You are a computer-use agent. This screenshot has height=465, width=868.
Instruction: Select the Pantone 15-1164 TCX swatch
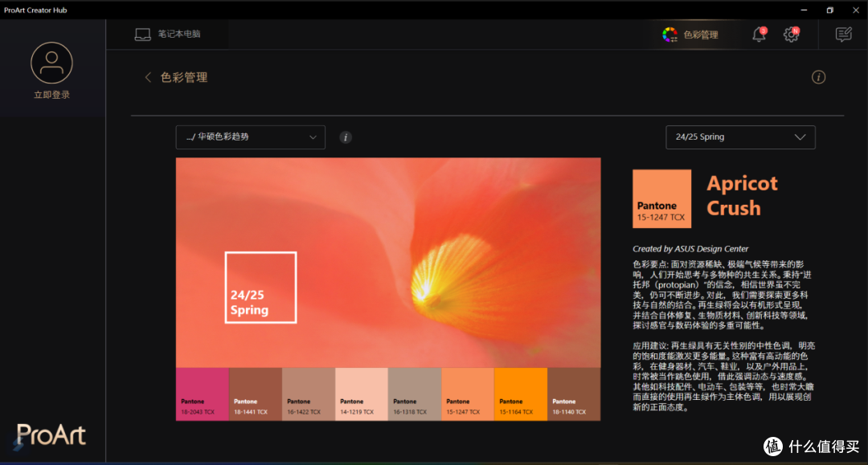click(520, 394)
